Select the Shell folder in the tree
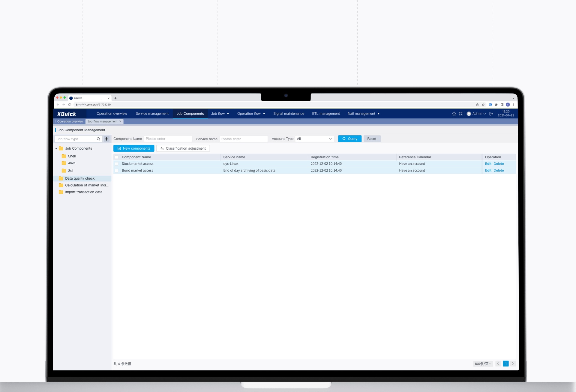This screenshot has height=392, width=576. 72,156
